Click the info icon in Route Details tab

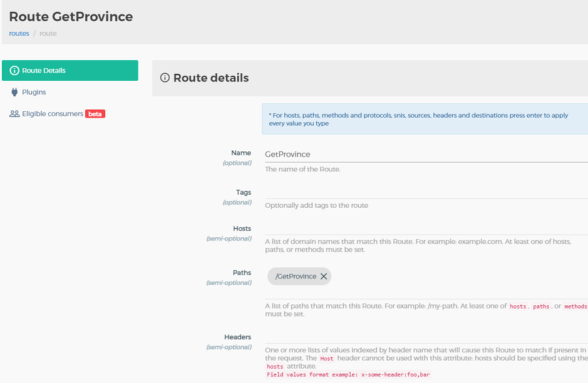coord(14,71)
